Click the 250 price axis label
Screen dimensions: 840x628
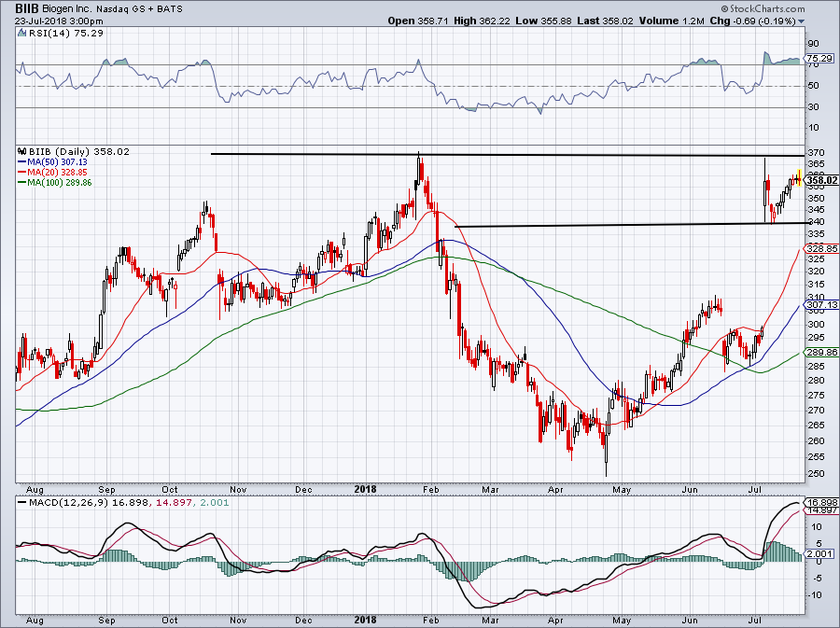click(816, 474)
